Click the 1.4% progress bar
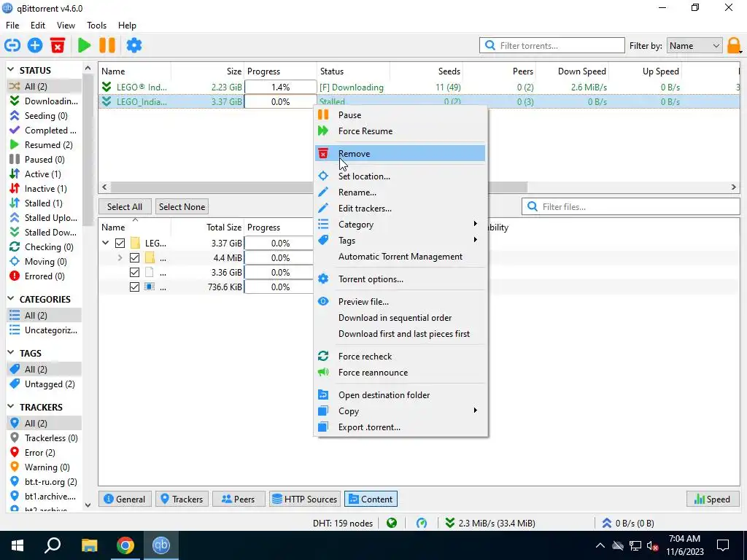747x560 pixels. coord(280,87)
